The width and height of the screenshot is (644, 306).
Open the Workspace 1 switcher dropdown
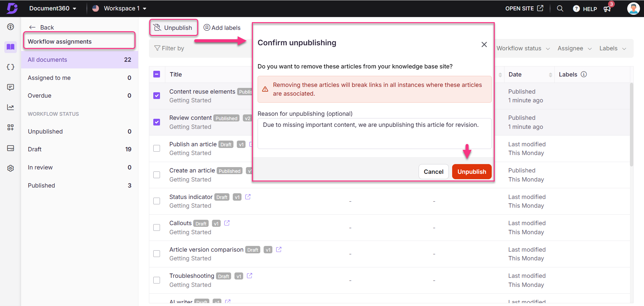point(119,8)
